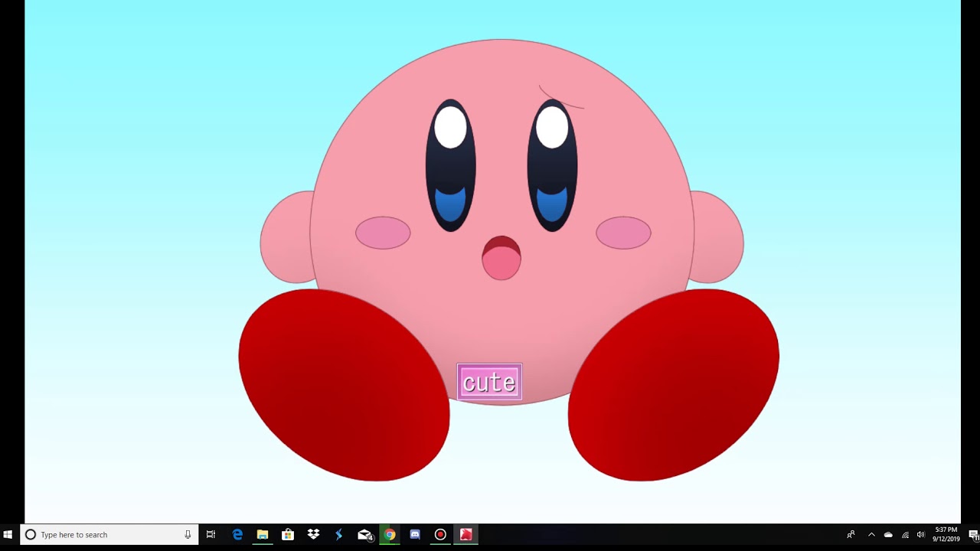Select the active red app taskbar icon
Image resolution: width=980 pixels, height=551 pixels.
pyautogui.click(x=465, y=535)
